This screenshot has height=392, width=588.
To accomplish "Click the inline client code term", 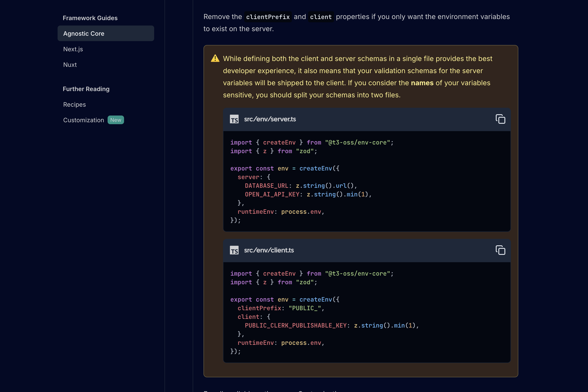I will pos(321,17).
